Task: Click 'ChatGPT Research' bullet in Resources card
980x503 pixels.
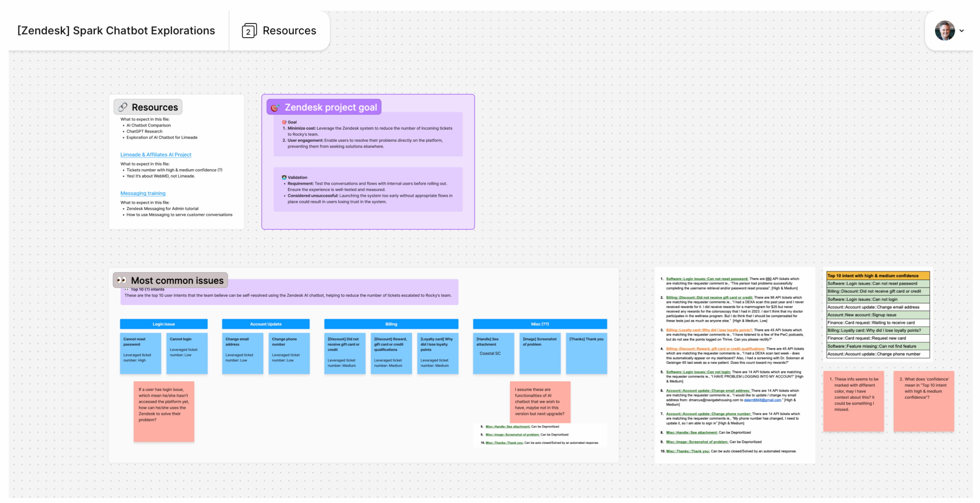Action: (x=144, y=132)
